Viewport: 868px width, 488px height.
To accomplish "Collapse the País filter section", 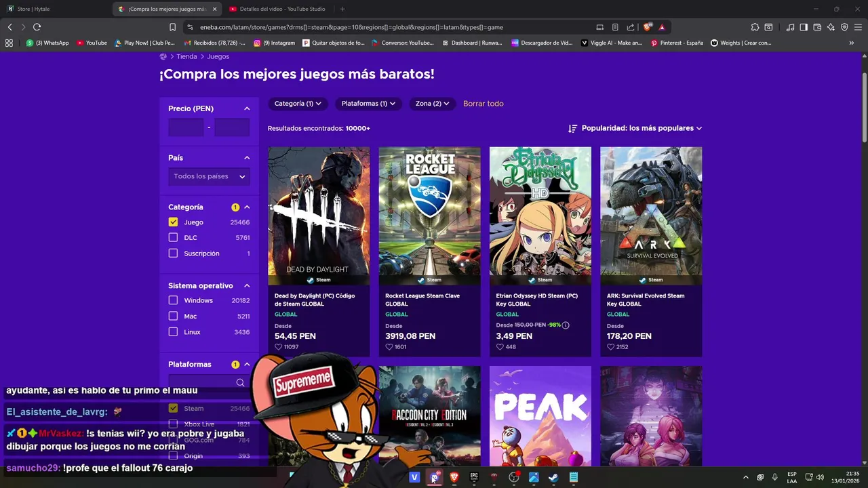I will coord(247,158).
